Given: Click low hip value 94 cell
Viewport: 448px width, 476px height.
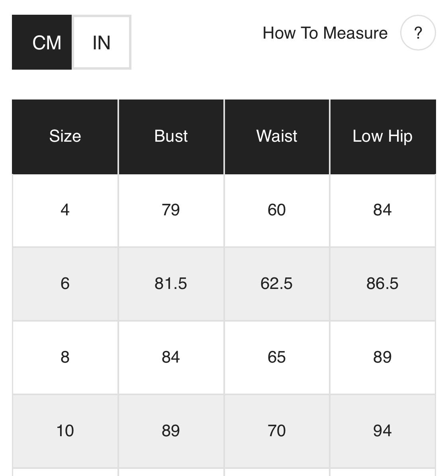Looking at the screenshot, I should [x=382, y=431].
